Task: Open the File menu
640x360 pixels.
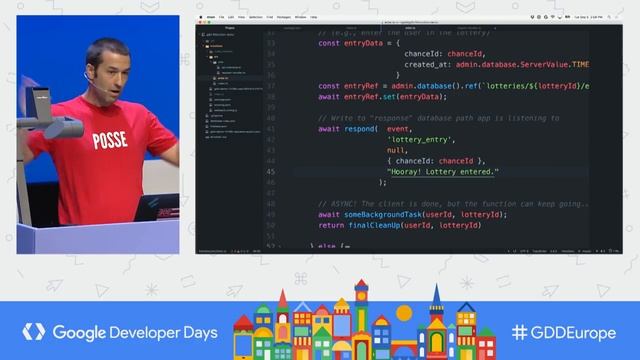Action: [x=222, y=17]
